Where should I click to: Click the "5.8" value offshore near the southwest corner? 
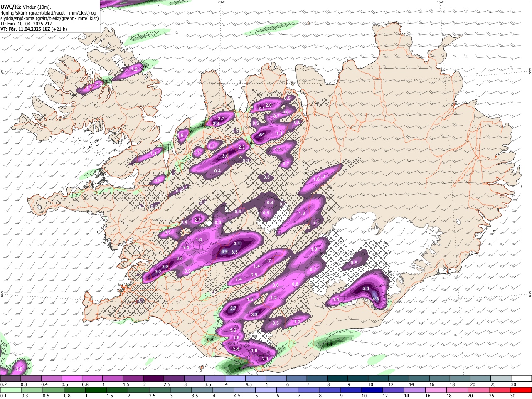pyautogui.click(x=19, y=369)
